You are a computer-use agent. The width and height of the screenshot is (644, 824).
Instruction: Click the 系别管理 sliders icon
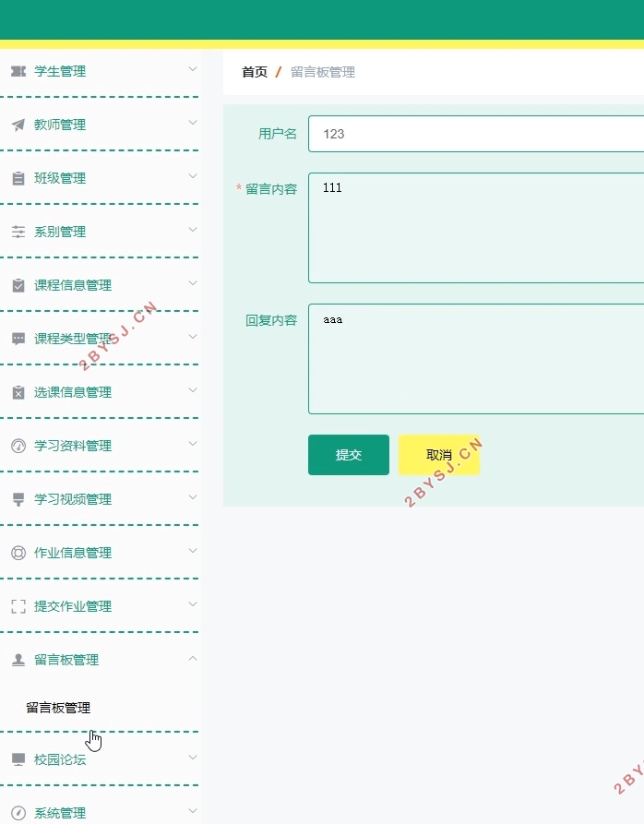(x=18, y=232)
